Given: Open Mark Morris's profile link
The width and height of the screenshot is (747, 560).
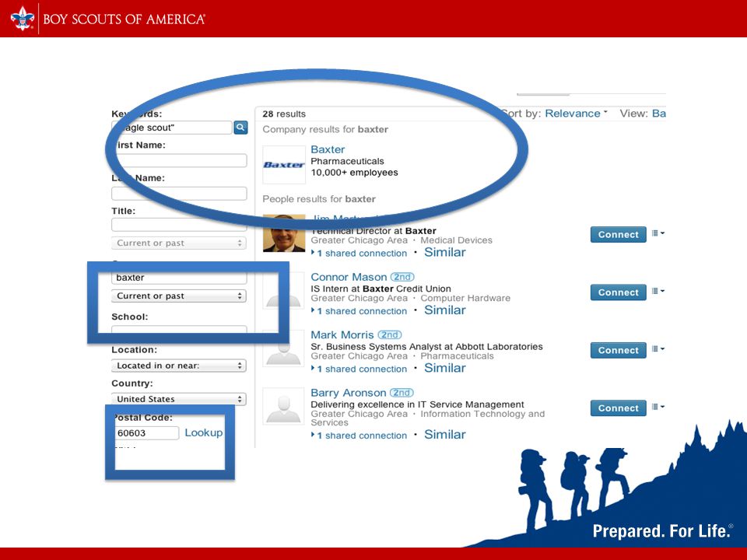Looking at the screenshot, I should pyautogui.click(x=342, y=334).
